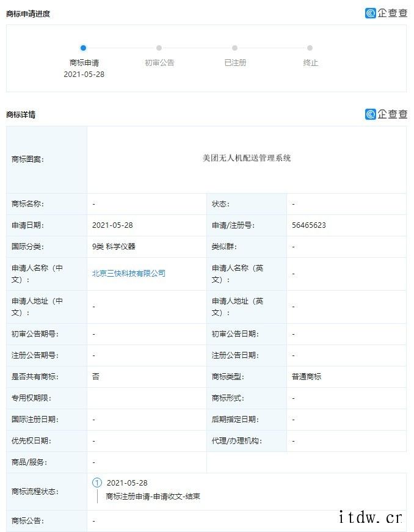Click the 申请人地址（英文） label
Screen dimensions: 414x532
(238, 307)
